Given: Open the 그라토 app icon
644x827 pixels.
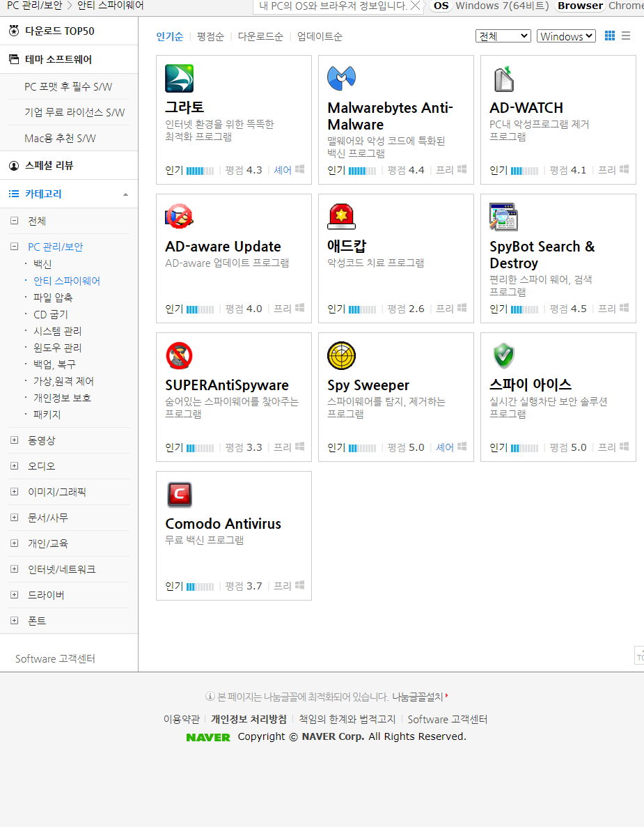Looking at the screenshot, I should [x=179, y=79].
